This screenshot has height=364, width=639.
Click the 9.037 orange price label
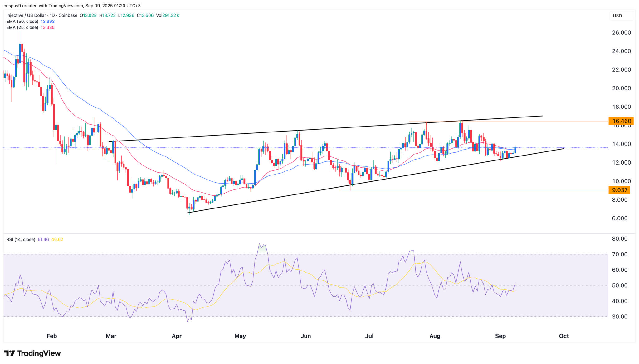tap(619, 190)
